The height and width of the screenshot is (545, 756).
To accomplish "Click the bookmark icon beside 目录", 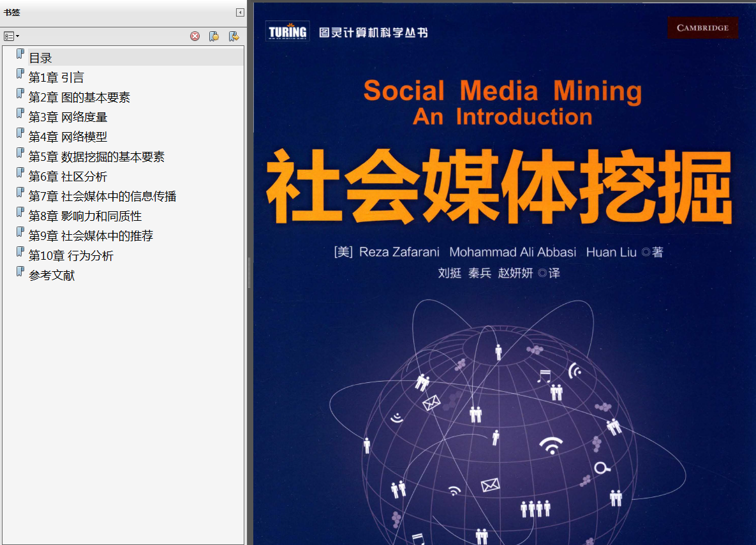I will click(x=20, y=54).
